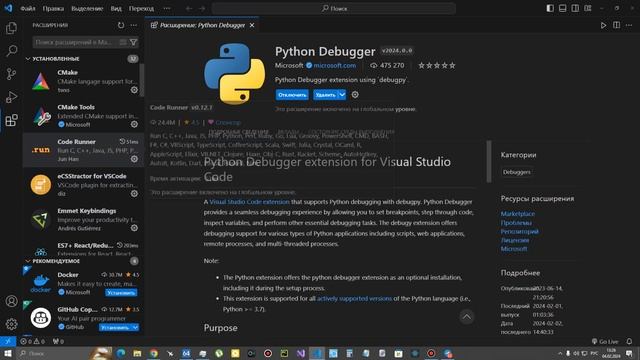Toggle the secondary side bar layout icon

tap(575, 8)
